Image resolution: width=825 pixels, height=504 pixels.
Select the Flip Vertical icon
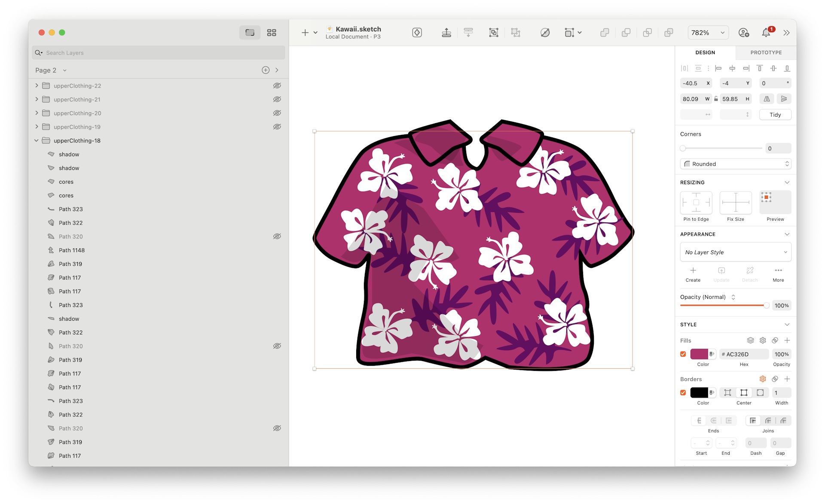[784, 99]
